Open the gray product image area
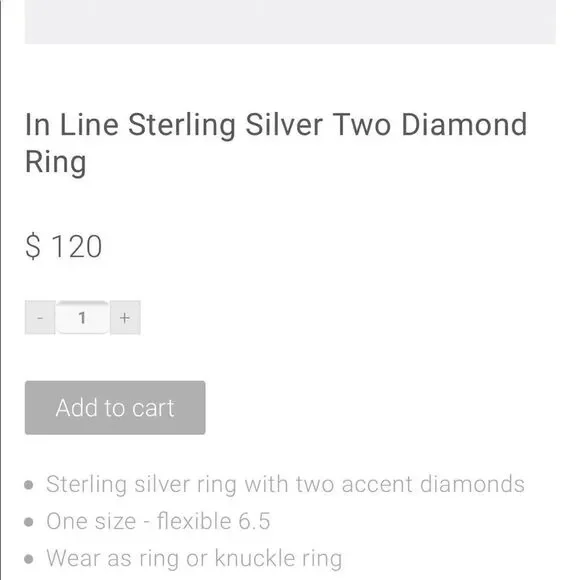This screenshot has width=580, height=580. pyautogui.click(x=290, y=22)
